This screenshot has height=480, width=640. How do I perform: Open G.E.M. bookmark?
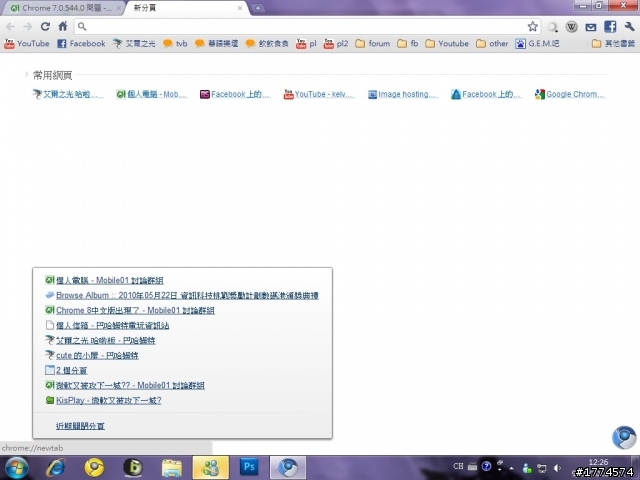pyautogui.click(x=537, y=43)
